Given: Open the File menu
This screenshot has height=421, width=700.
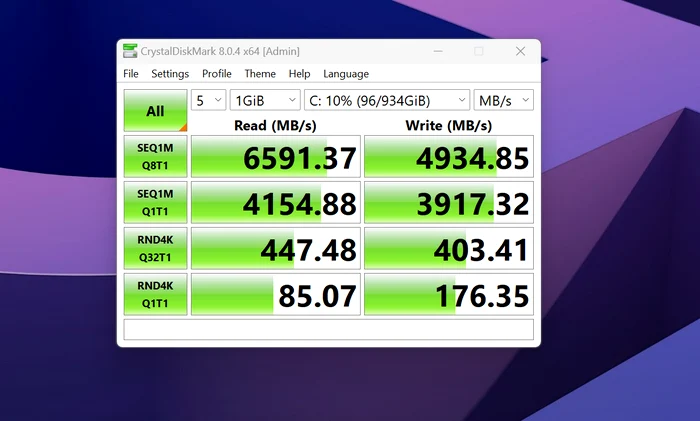Looking at the screenshot, I should click(x=131, y=74).
